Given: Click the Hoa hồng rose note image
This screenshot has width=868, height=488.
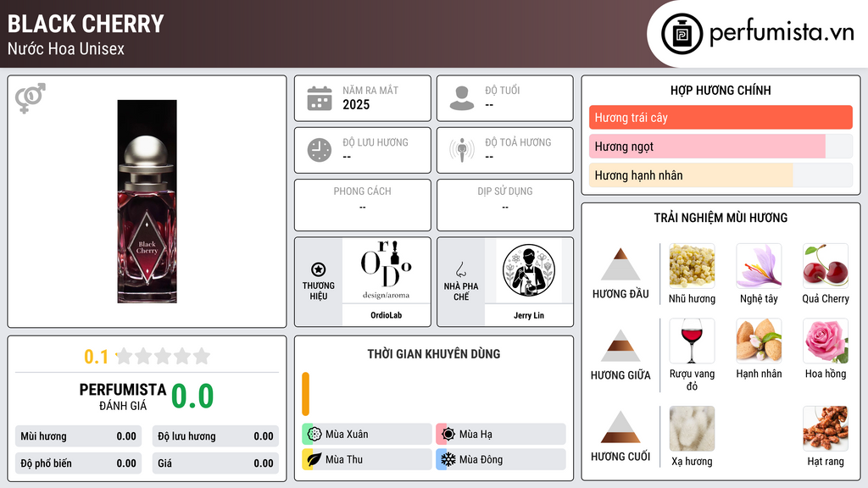Looking at the screenshot, I should pos(826,341).
